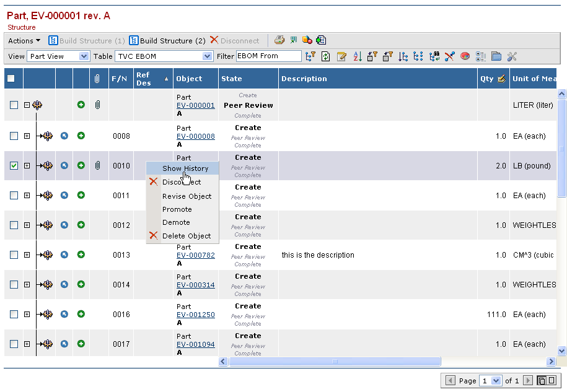Click the A-Z sort icon in the toolbar
The width and height of the screenshot is (567, 392).
(x=357, y=56)
